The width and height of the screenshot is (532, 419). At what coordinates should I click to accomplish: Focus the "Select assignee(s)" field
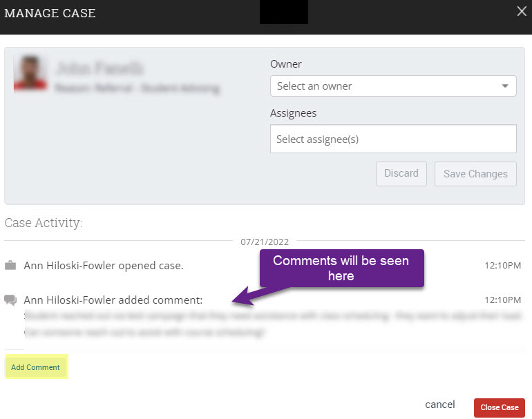pos(392,139)
